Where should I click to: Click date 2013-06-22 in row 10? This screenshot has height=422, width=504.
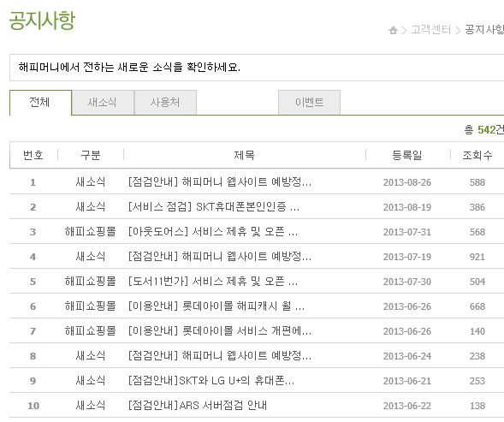[407, 406]
